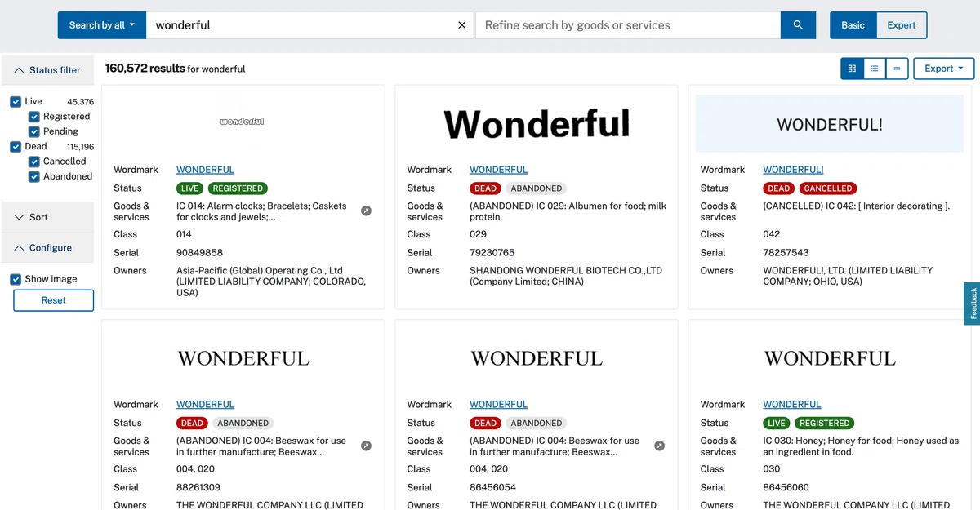The image size is (980, 510).
Task: Click the Reset button
Action: (x=54, y=300)
